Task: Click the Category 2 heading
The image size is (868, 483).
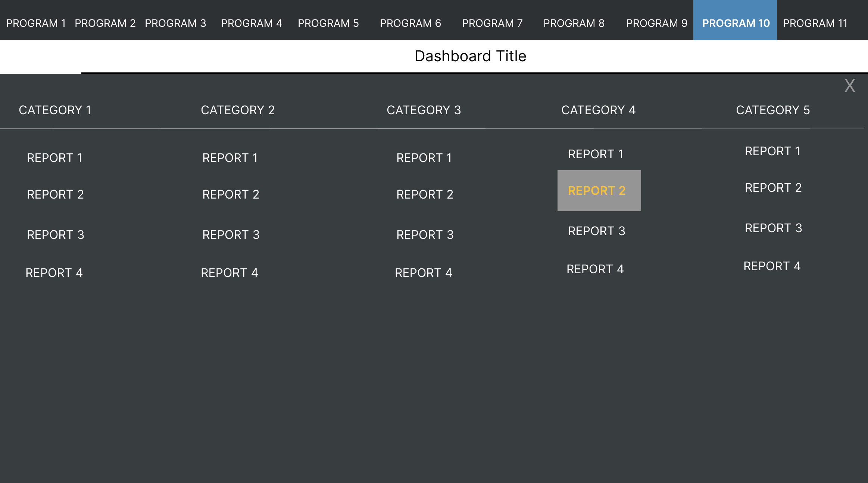Action: click(238, 110)
